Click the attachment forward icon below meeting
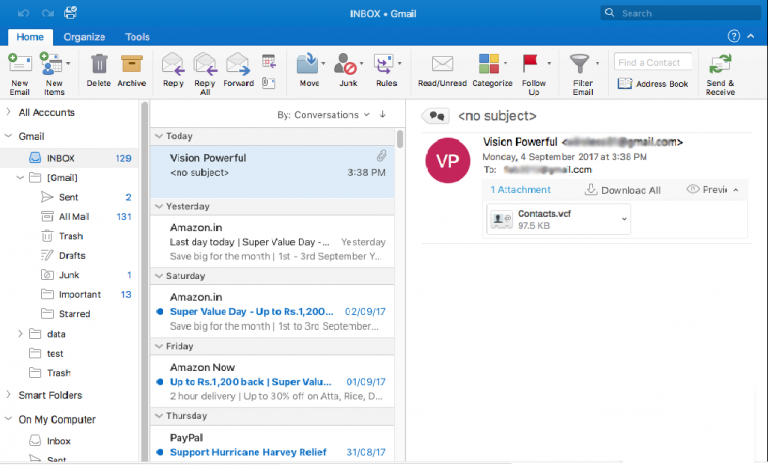768x469 pixels. pyautogui.click(x=268, y=83)
